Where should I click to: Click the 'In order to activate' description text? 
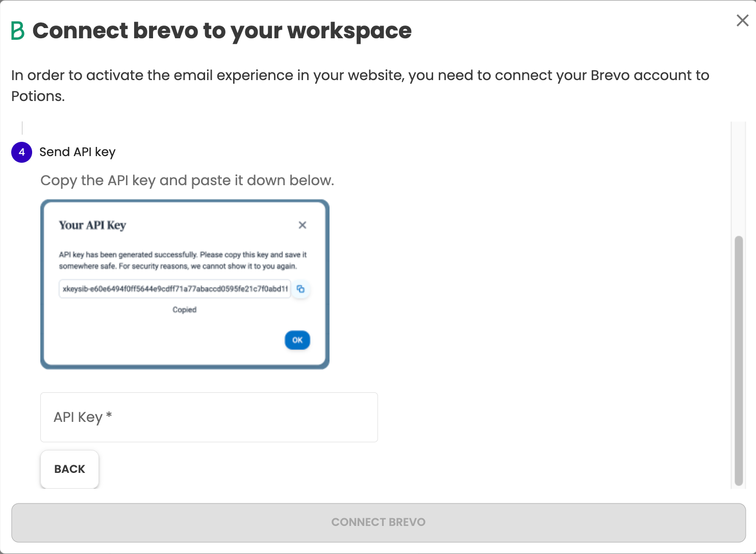coord(360,86)
